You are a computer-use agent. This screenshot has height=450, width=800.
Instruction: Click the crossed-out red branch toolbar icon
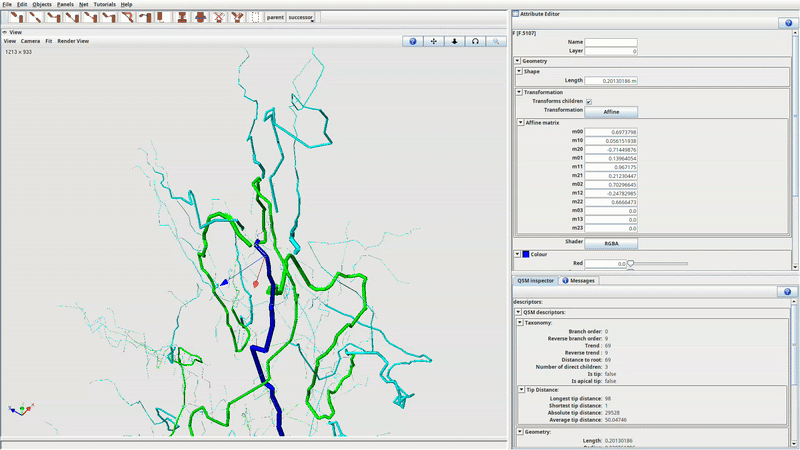[219, 17]
